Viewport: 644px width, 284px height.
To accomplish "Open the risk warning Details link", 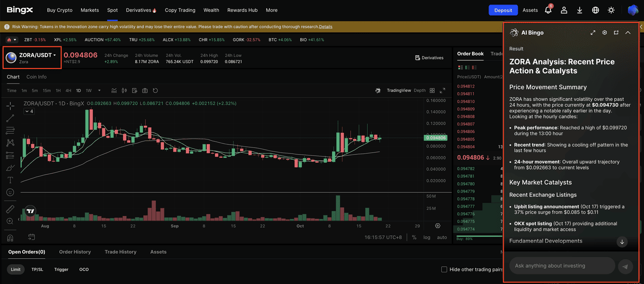I will click(x=326, y=27).
